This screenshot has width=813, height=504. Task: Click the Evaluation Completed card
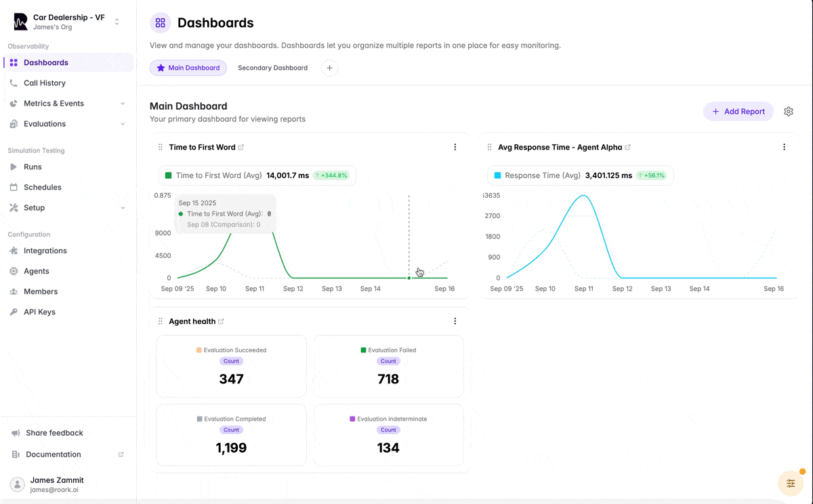[x=231, y=435]
